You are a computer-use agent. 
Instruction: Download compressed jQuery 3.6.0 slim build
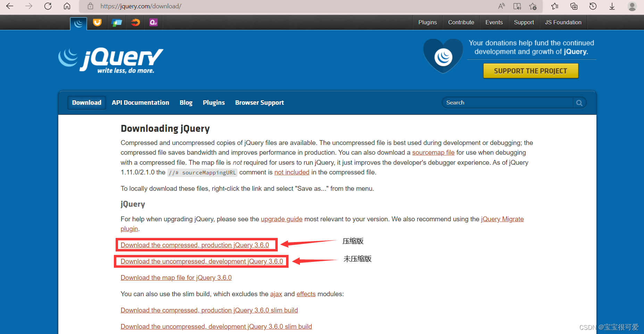pos(209,310)
